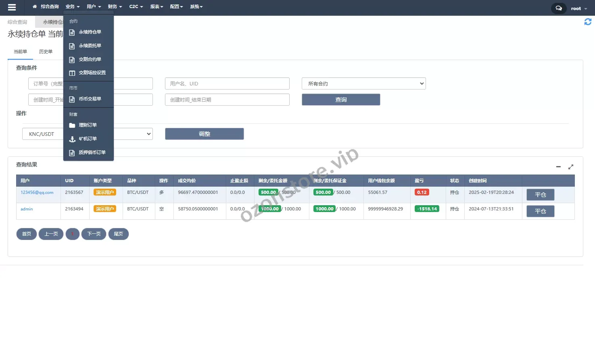Screen dimensions: 595x364
Task: Open user link 123456@qq.com
Action: 37,193
